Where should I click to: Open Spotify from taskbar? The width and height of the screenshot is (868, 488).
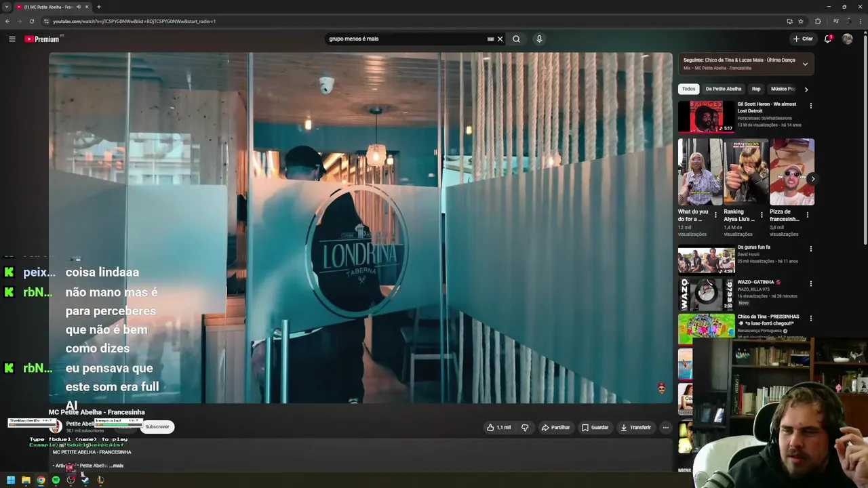coord(56,480)
